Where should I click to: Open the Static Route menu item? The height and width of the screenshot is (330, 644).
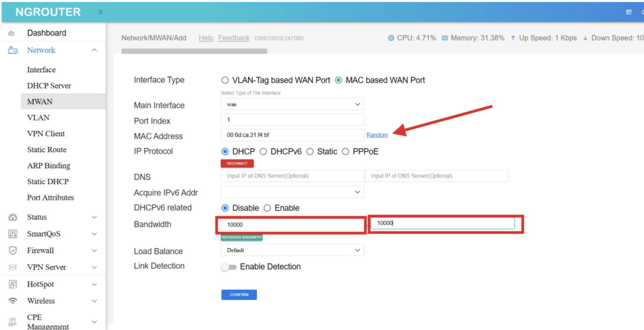pyautogui.click(x=46, y=150)
